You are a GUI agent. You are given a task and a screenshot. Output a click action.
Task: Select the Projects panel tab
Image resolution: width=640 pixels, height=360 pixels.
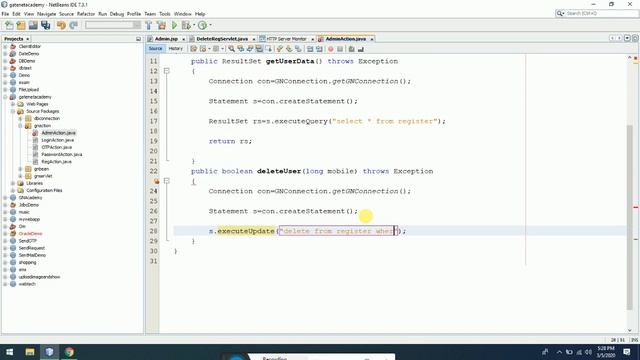point(16,39)
